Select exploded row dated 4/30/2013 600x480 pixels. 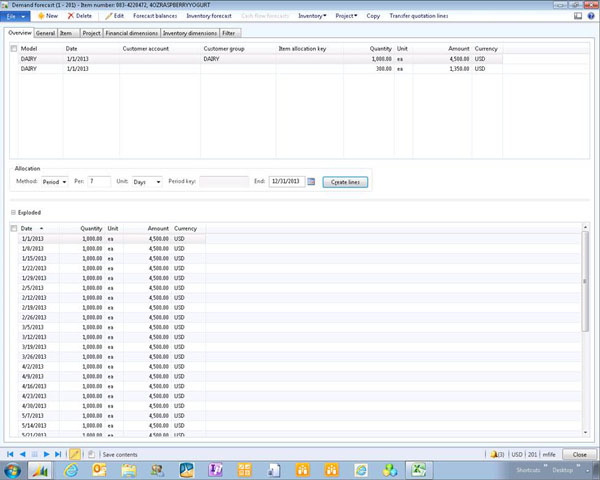point(111,406)
